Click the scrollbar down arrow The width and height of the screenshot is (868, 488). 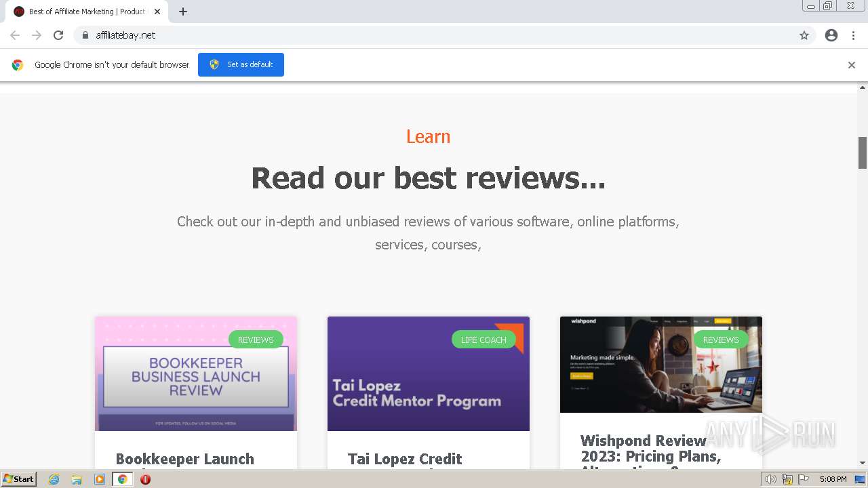[x=863, y=464]
